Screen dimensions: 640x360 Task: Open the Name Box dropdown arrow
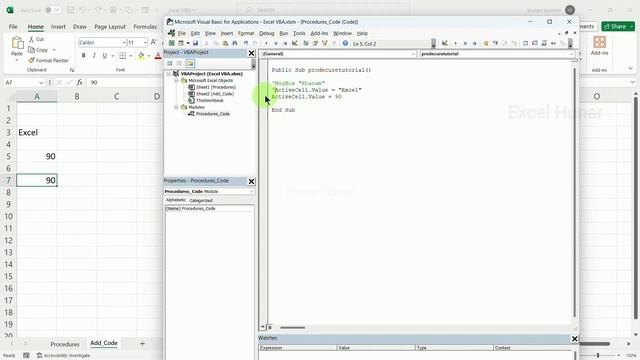click(40, 82)
